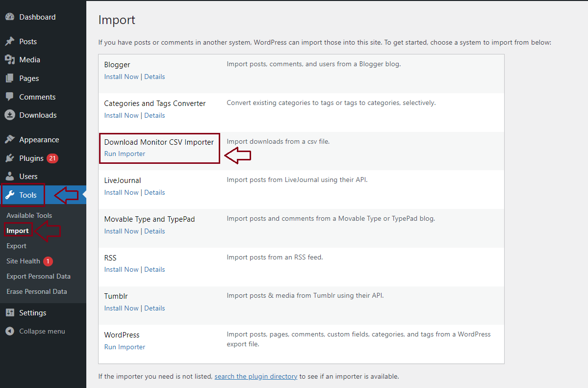Open the Site Health submenu item

[23, 261]
